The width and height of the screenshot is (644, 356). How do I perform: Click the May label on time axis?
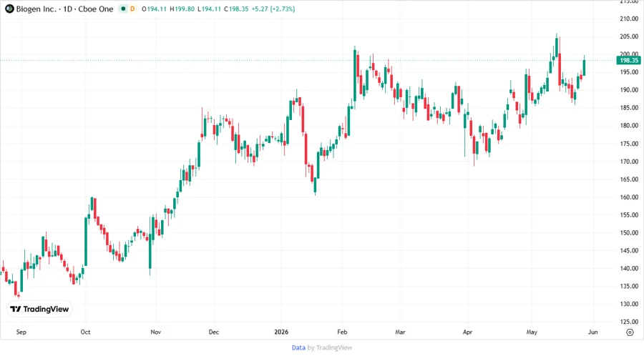point(532,332)
